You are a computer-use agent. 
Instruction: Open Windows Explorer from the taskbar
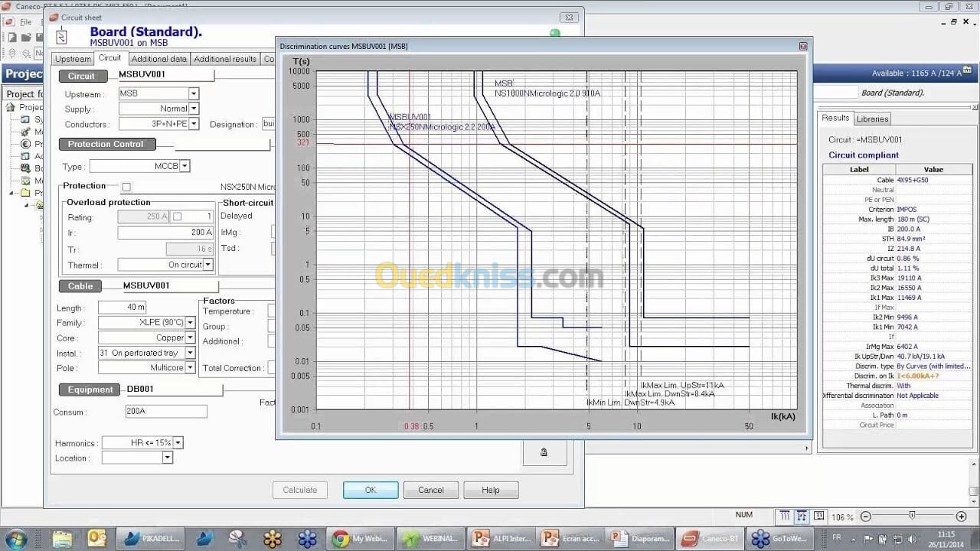coord(63,539)
